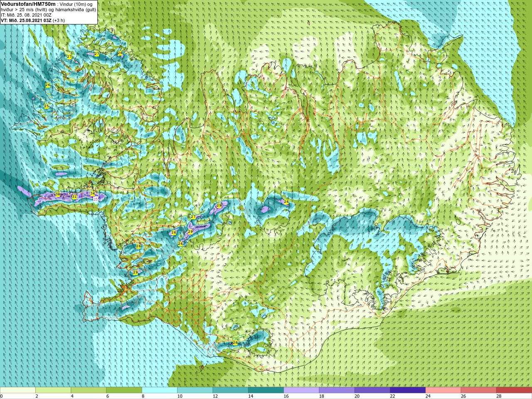Image resolution: width=532 pixels, height=399 pixels.
Task: Click the legend scale number 28
Action: 499,396
